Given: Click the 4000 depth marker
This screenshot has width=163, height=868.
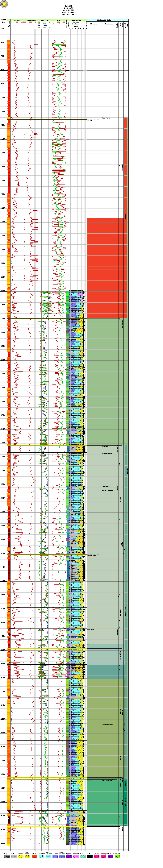Looking at the screenshot, I should 3,512.
